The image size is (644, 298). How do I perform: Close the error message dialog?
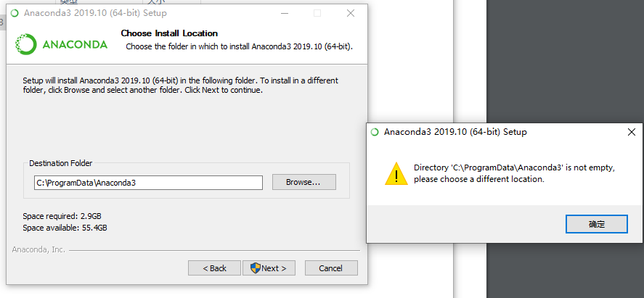click(x=632, y=132)
